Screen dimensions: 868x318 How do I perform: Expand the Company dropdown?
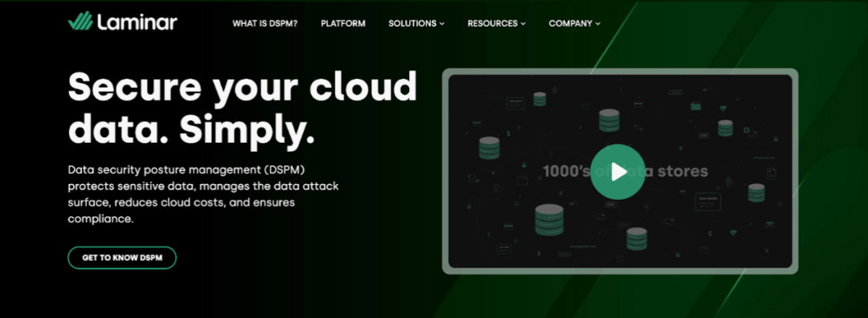click(575, 23)
